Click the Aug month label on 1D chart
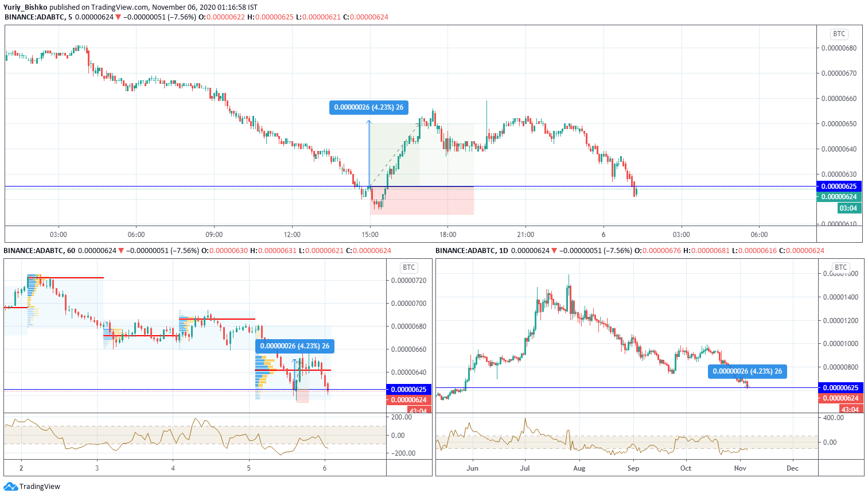 point(579,468)
